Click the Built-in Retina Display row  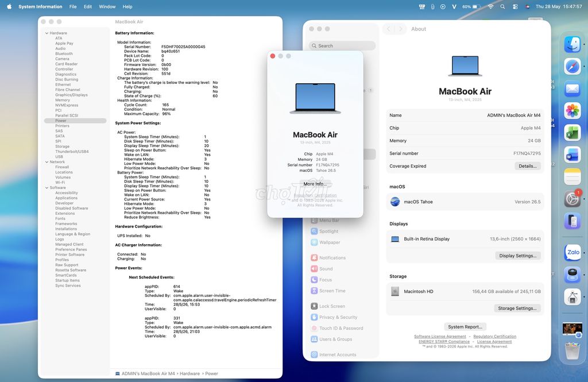click(x=465, y=238)
